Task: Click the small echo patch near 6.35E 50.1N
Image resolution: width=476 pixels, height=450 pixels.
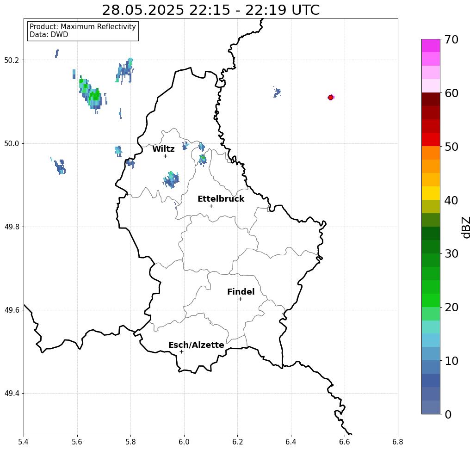Action: 277,92
